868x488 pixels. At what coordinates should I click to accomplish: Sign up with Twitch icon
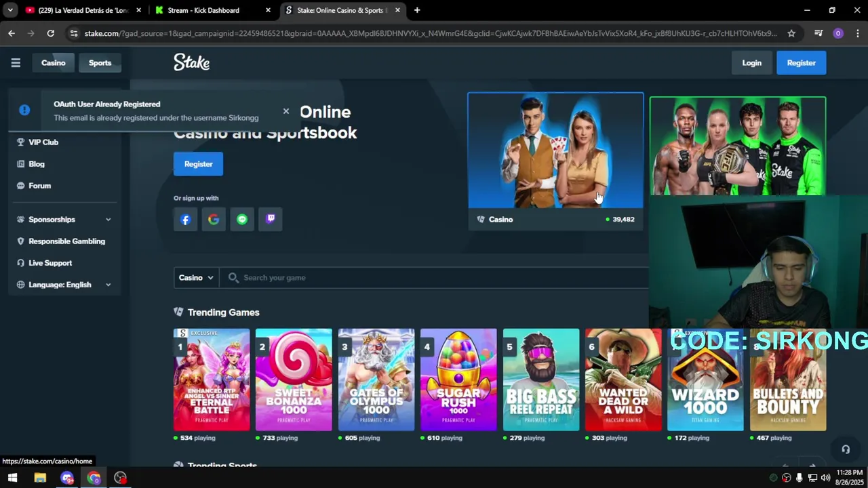coord(271,220)
